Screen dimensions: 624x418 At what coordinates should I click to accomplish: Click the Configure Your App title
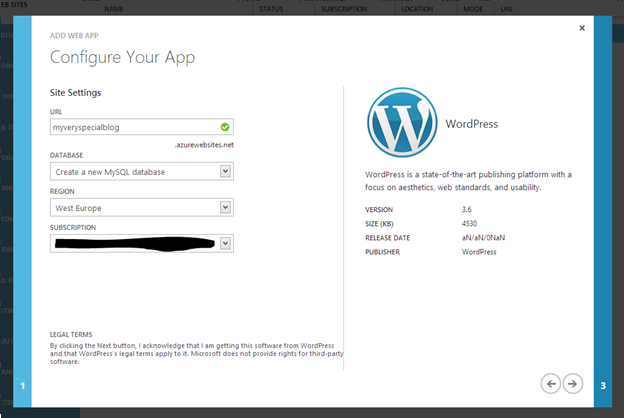coord(122,57)
